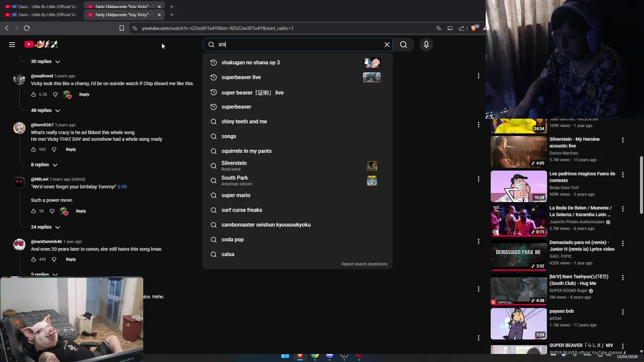
Task: Open options menu for hero9267's comment
Action: (x=478, y=125)
